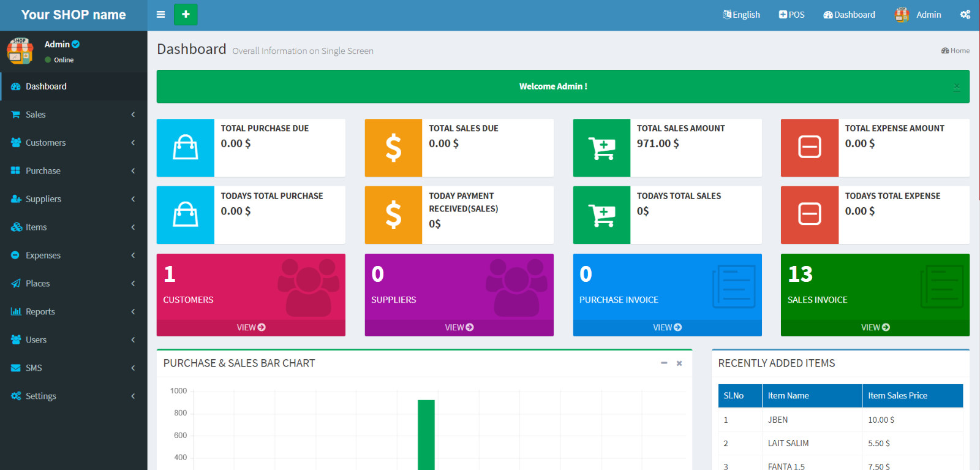The width and height of the screenshot is (980, 470).
Task: Select the JBEN item row
Action: pos(840,420)
